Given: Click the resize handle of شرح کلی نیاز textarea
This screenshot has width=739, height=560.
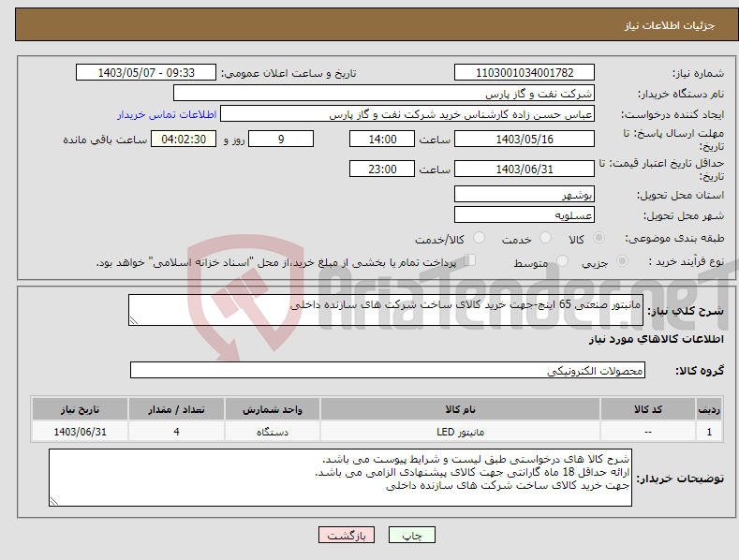Looking at the screenshot, I should (134, 321).
